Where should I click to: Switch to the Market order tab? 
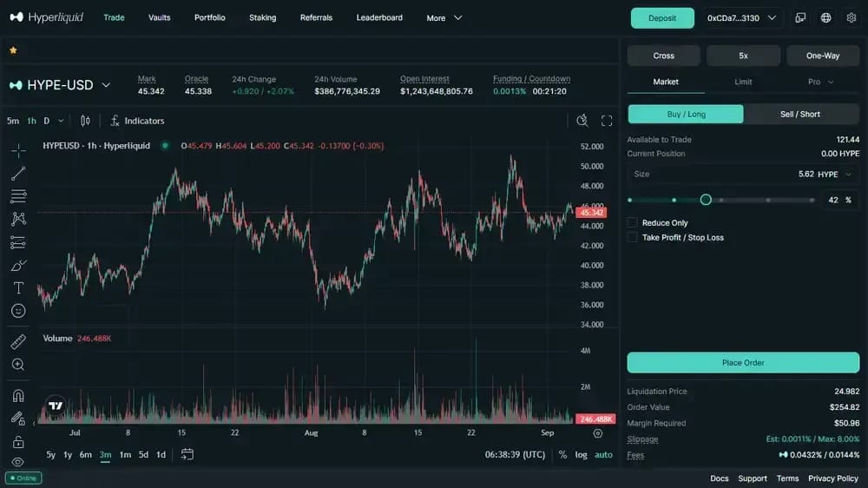(666, 82)
